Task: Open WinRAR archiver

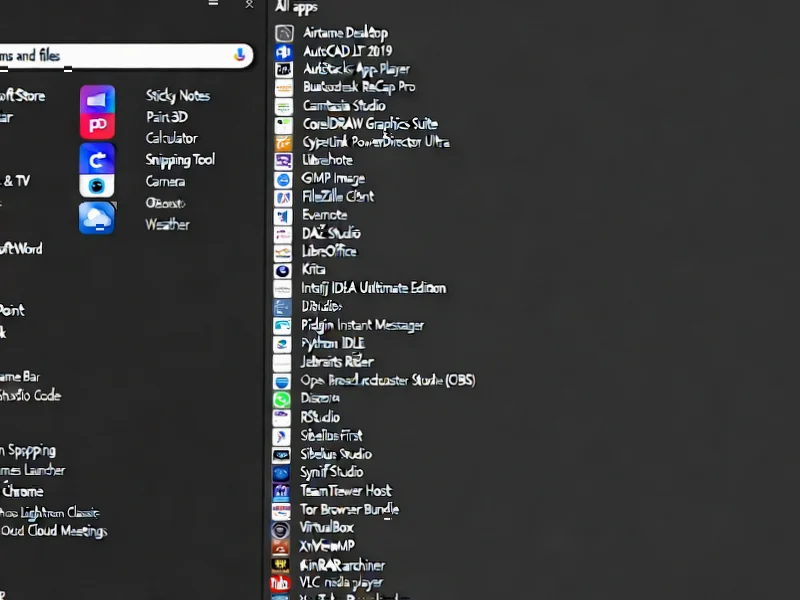Action: pyautogui.click(x=345, y=564)
